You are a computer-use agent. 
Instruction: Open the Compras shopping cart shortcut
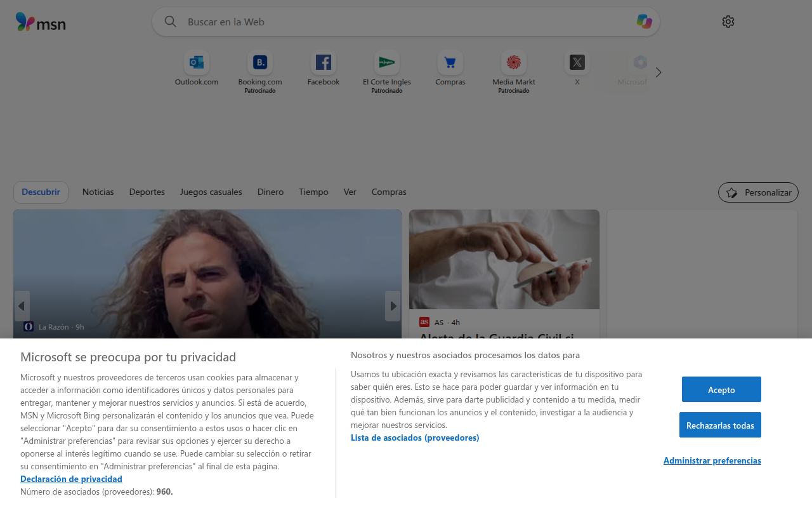[450, 62]
